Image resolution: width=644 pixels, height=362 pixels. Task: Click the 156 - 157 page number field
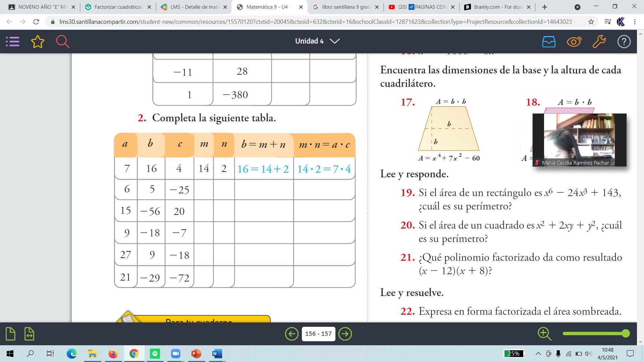click(x=318, y=334)
